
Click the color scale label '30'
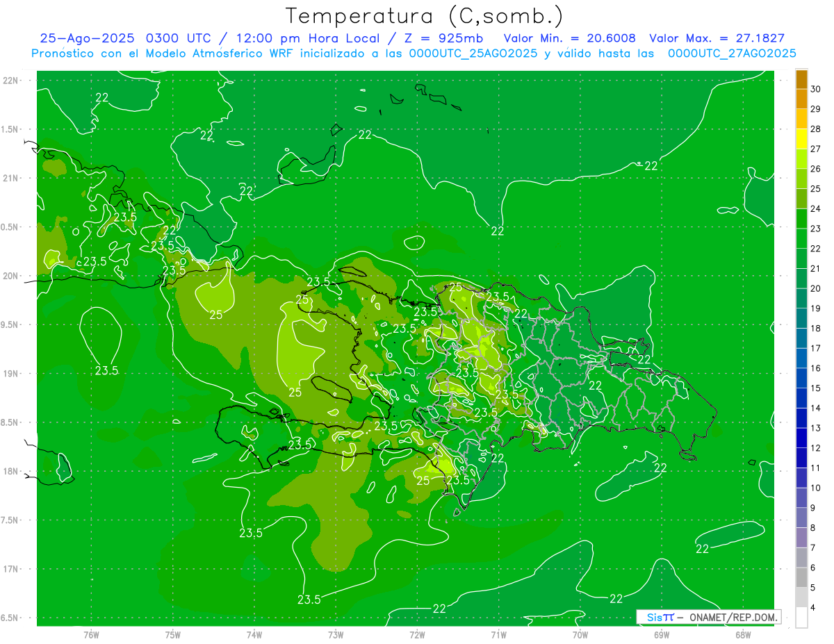point(815,90)
